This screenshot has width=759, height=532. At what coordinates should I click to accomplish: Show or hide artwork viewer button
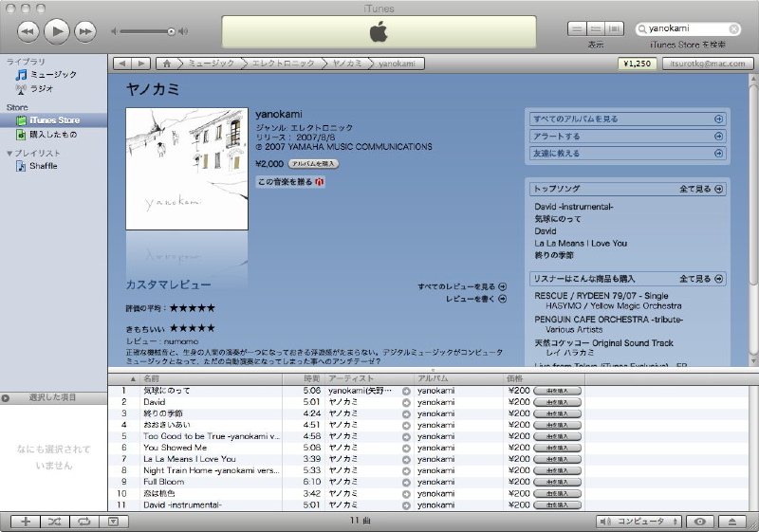[113, 522]
